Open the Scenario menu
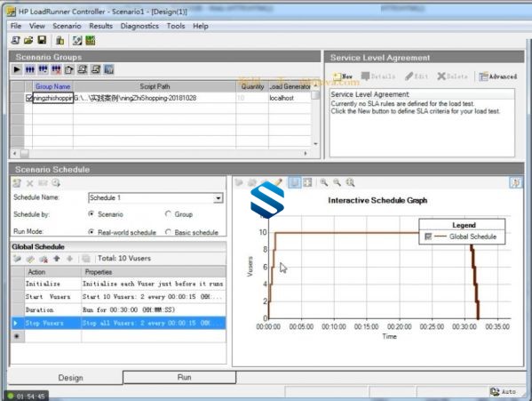This screenshot has width=532, height=401. [67, 26]
